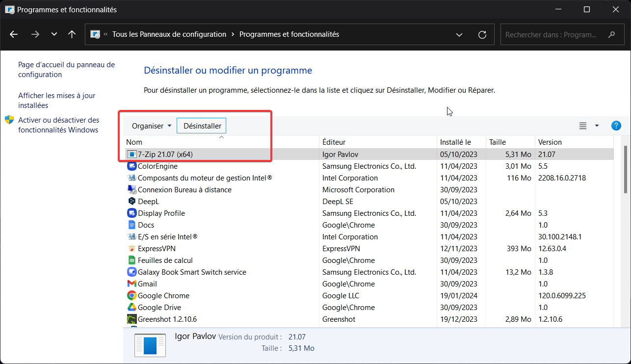Sort by the Éditeur column header
The width and height of the screenshot is (631, 364).
(x=378, y=142)
